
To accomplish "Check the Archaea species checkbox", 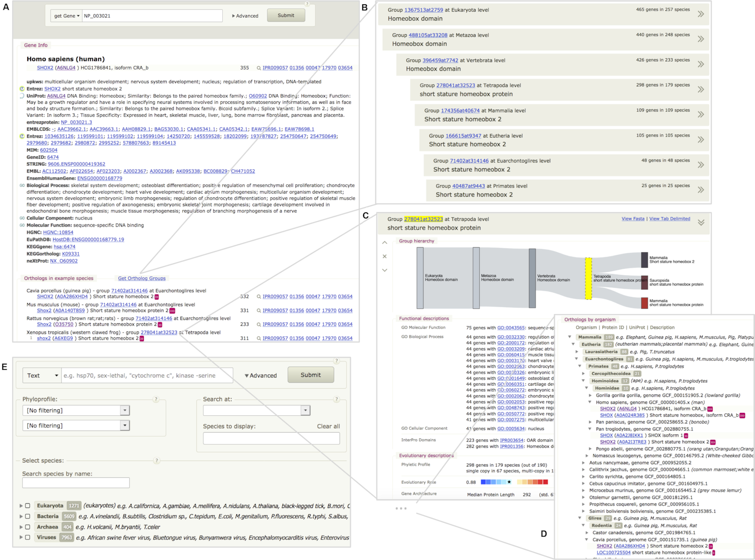I will coord(27,527).
